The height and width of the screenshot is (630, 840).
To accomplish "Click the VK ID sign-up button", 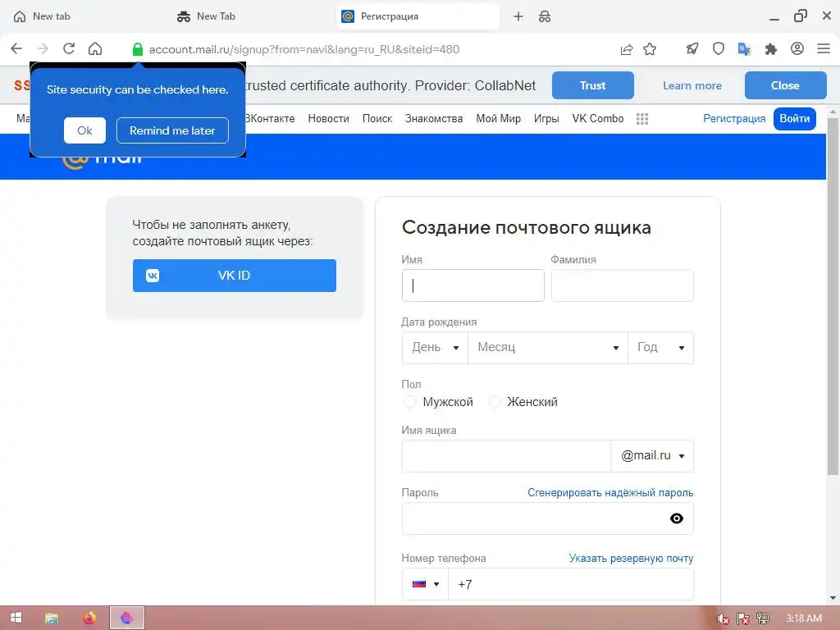I will (x=235, y=276).
